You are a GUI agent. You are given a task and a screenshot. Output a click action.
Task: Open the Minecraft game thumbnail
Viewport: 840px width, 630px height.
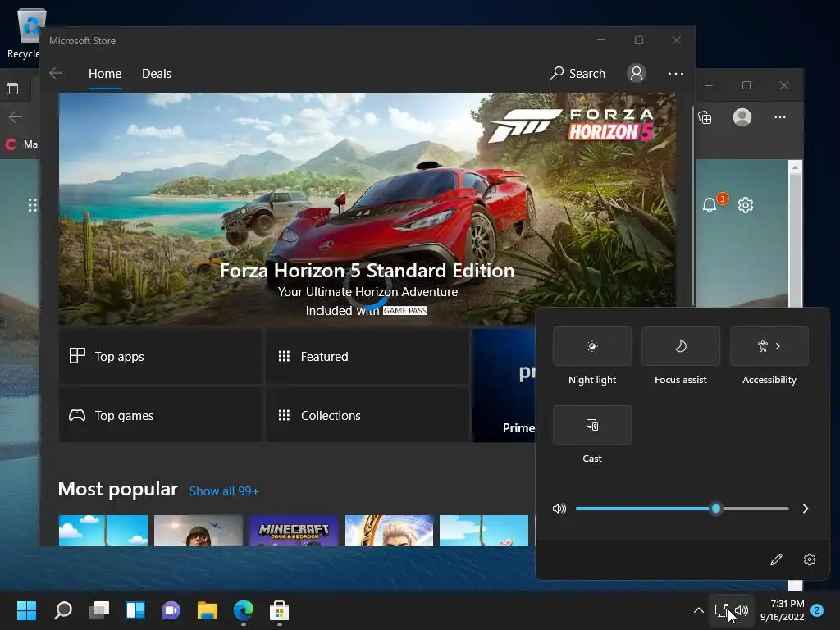pyautogui.click(x=294, y=531)
